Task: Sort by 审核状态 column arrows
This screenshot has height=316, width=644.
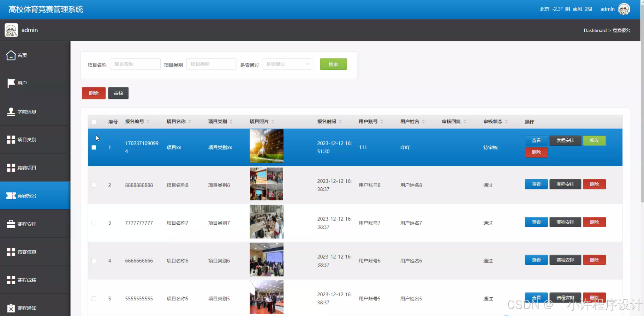Action: pyautogui.click(x=506, y=121)
